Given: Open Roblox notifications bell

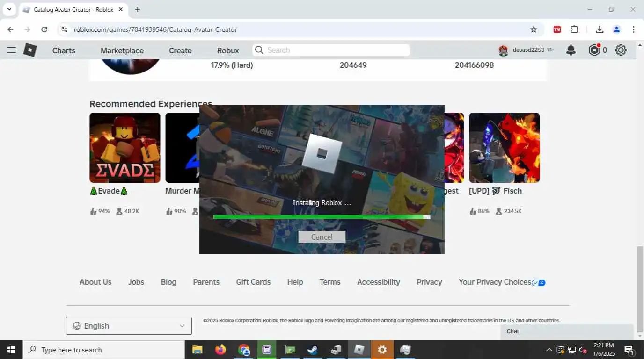Looking at the screenshot, I should click(x=571, y=50).
